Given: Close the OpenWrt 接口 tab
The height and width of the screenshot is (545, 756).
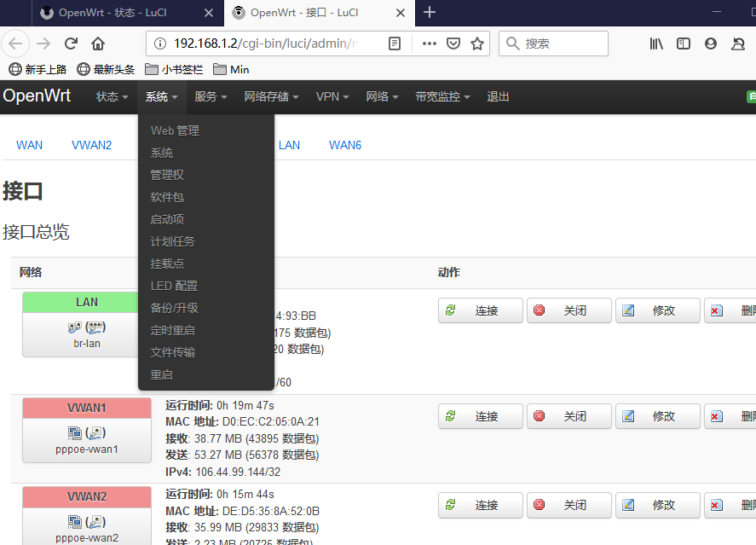Looking at the screenshot, I should (x=401, y=13).
